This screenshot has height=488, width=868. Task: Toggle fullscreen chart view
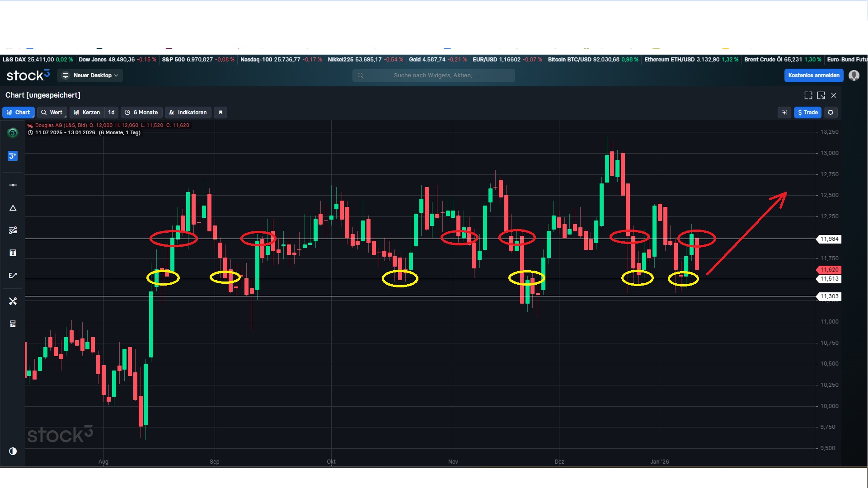coord(808,95)
